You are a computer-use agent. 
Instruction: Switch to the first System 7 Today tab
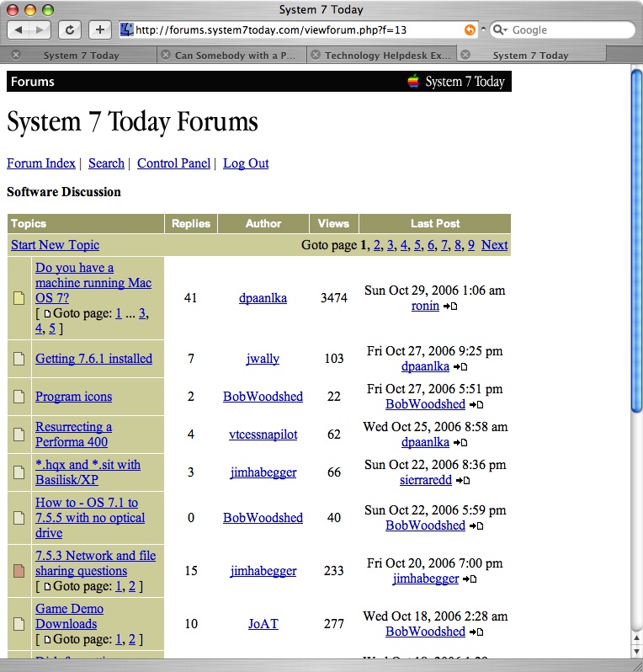(x=81, y=56)
